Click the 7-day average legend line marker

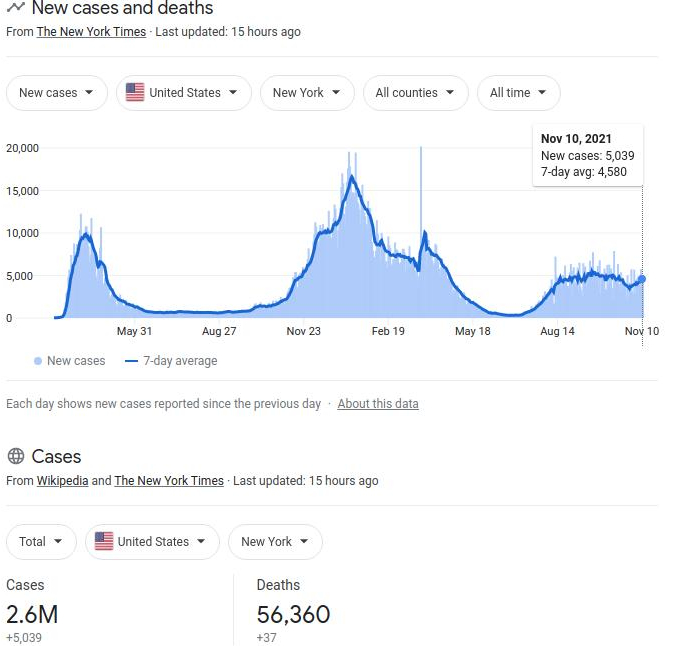click(131, 361)
